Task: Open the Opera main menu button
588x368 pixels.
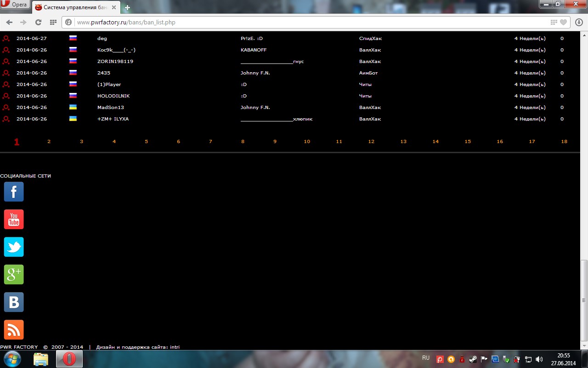Action: 15,5
